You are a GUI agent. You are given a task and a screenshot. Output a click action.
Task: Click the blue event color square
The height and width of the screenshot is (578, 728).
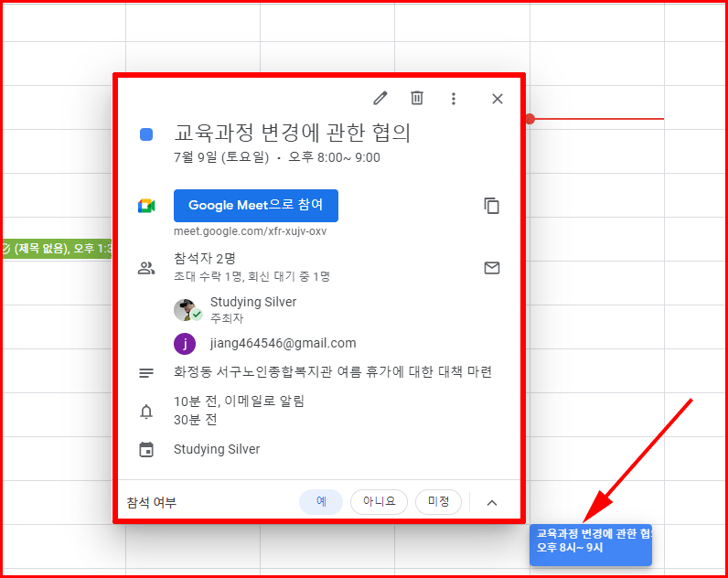(146, 134)
